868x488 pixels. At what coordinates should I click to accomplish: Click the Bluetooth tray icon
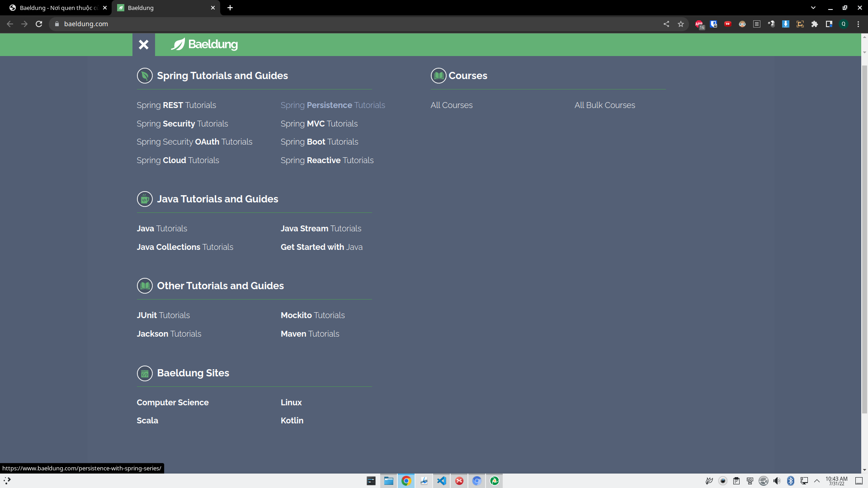click(x=790, y=481)
